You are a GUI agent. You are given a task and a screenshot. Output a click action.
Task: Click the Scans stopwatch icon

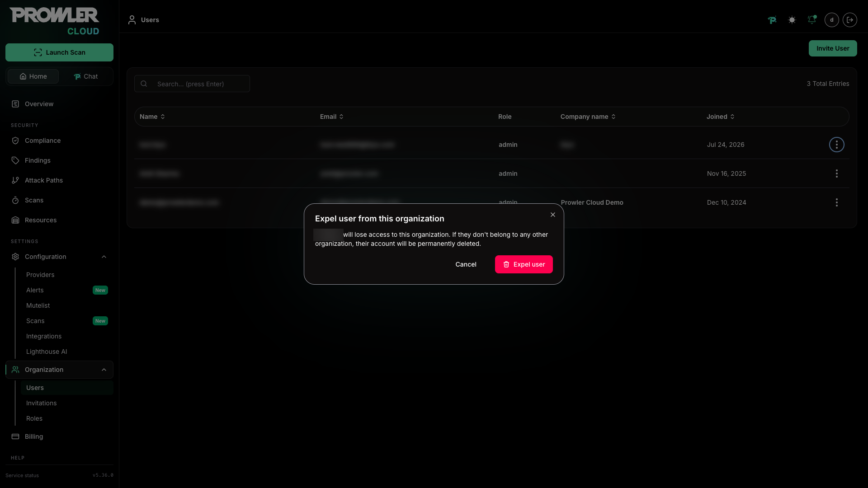[x=15, y=200]
